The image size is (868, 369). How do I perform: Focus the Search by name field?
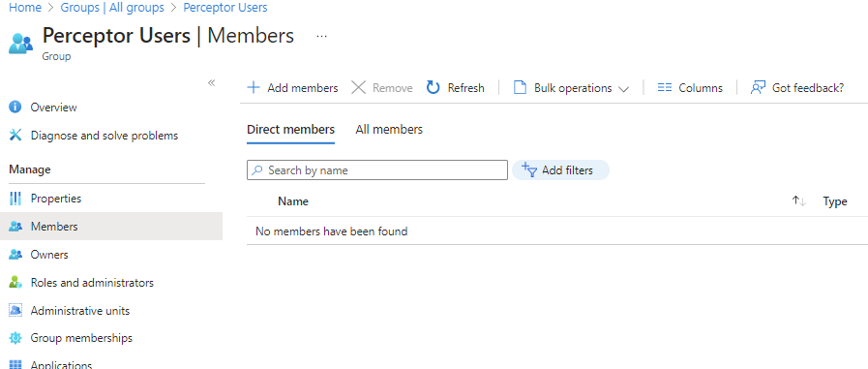377,170
